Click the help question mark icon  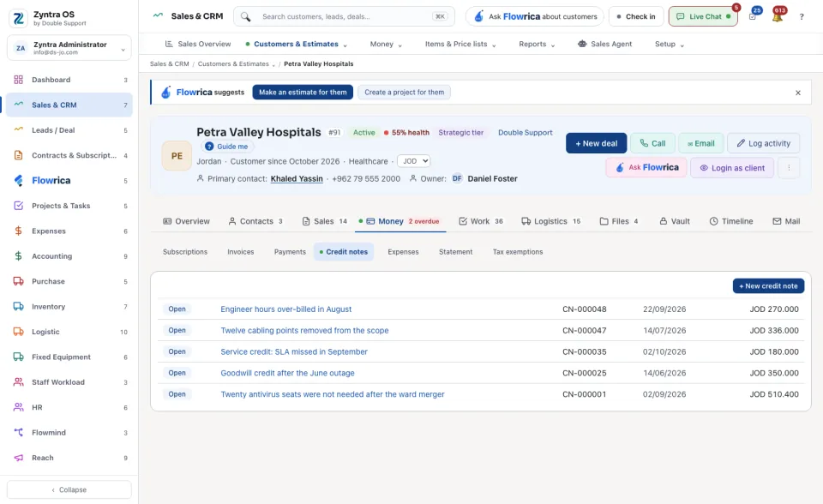click(x=802, y=17)
